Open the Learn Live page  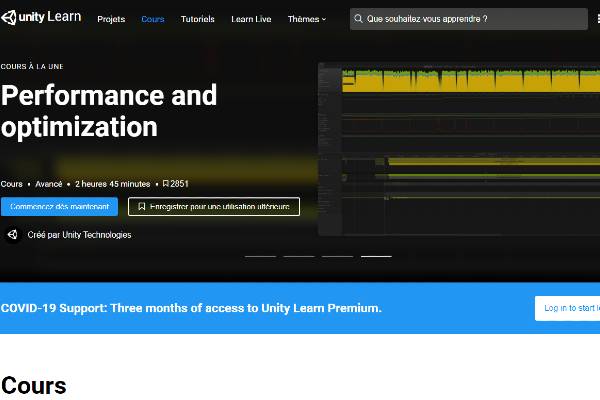pyautogui.click(x=251, y=19)
